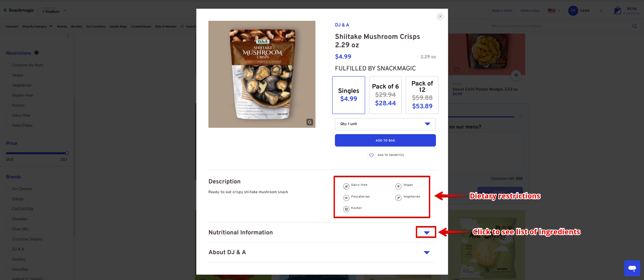Go to the Brands menu item
The width and height of the screenshot is (644, 280).
click(x=62, y=26)
